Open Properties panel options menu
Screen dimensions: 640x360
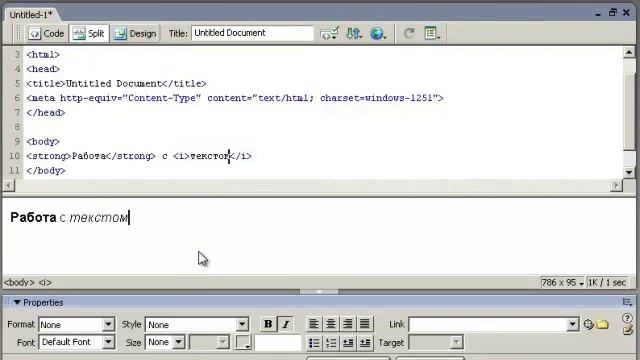coord(627,302)
